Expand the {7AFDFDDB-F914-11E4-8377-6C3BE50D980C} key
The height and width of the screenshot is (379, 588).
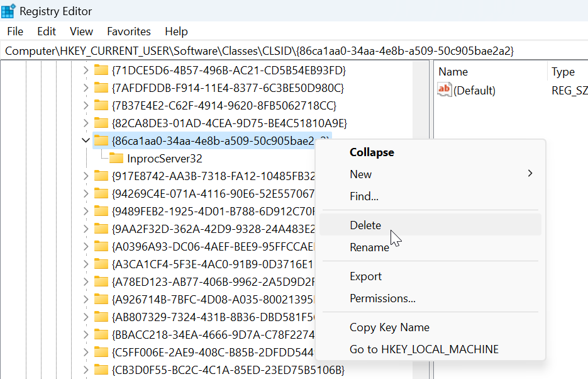coord(86,88)
